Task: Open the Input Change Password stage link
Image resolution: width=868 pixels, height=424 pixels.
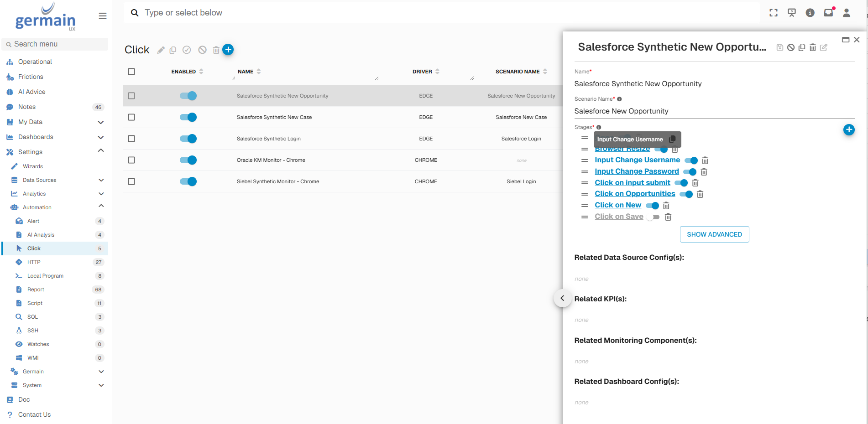Action: 637,171
